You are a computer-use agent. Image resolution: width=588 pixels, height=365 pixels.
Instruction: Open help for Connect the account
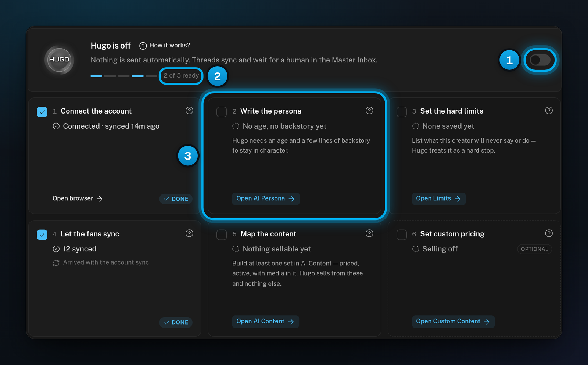click(x=189, y=110)
